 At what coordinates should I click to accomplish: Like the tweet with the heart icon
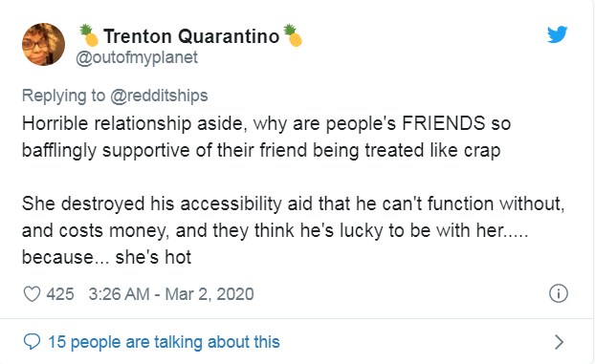(32, 294)
